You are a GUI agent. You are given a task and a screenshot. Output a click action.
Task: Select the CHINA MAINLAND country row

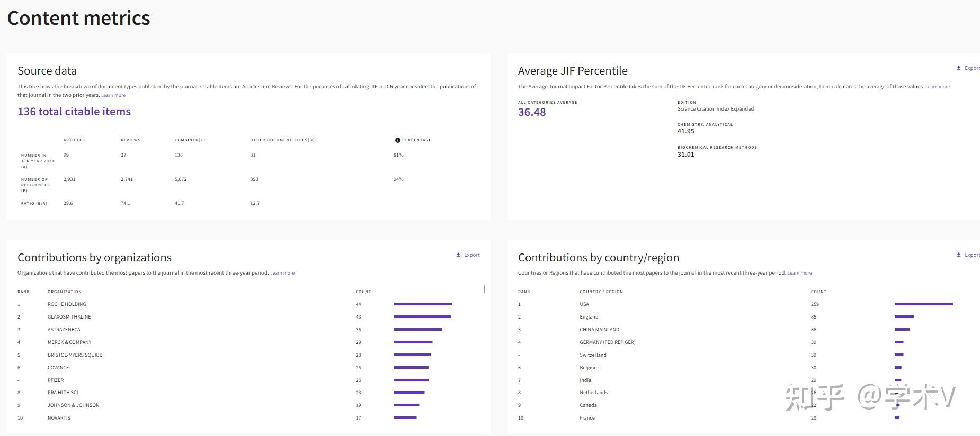[599, 330]
